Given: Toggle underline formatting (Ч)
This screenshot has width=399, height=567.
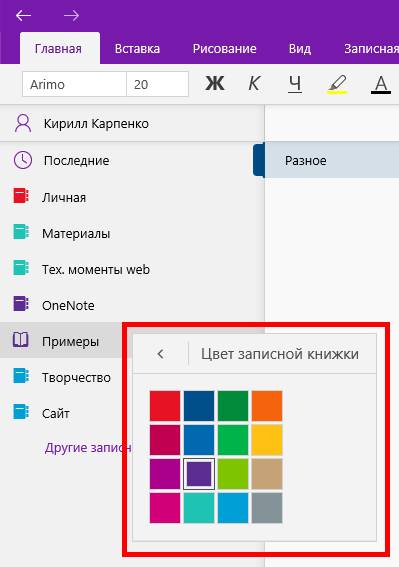Looking at the screenshot, I should coord(295,84).
